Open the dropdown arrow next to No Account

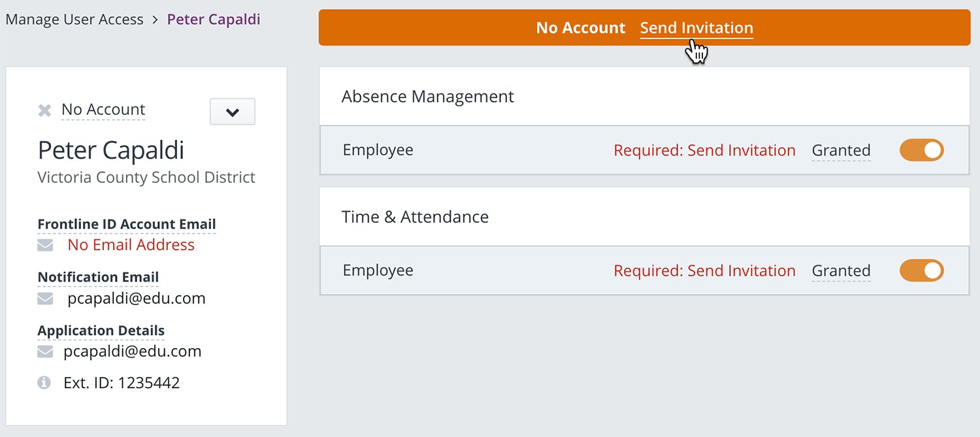pyautogui.click(x=232, y=112)
